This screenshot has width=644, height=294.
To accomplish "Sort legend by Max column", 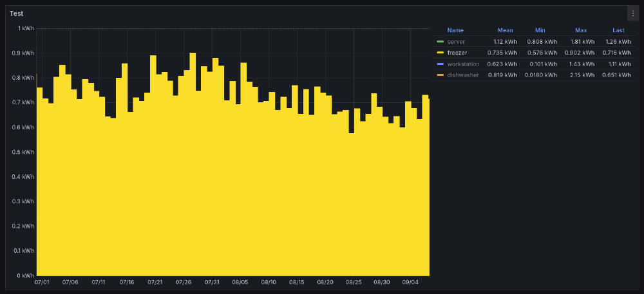I will point(580,30).
